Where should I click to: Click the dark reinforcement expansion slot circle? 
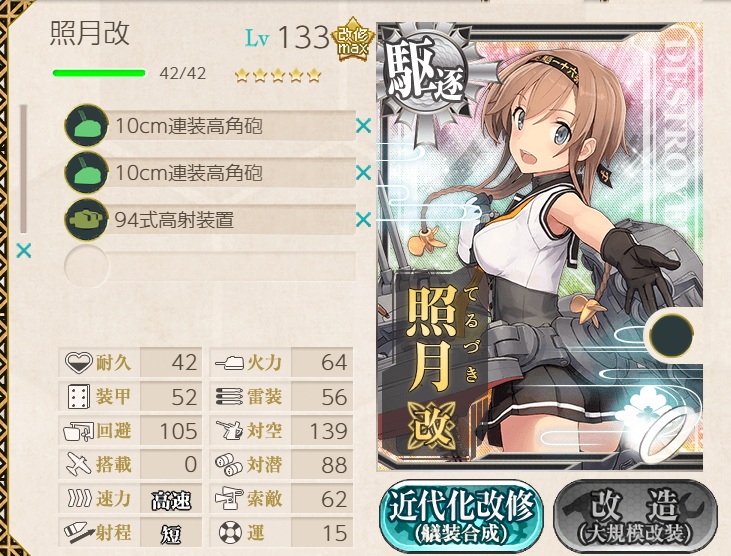(671, 335)
